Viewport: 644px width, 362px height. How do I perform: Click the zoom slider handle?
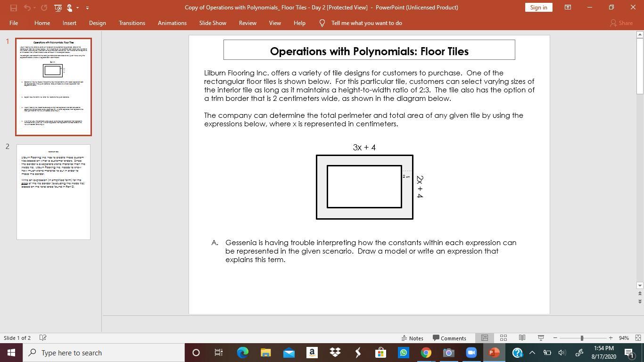coord(582,338)
